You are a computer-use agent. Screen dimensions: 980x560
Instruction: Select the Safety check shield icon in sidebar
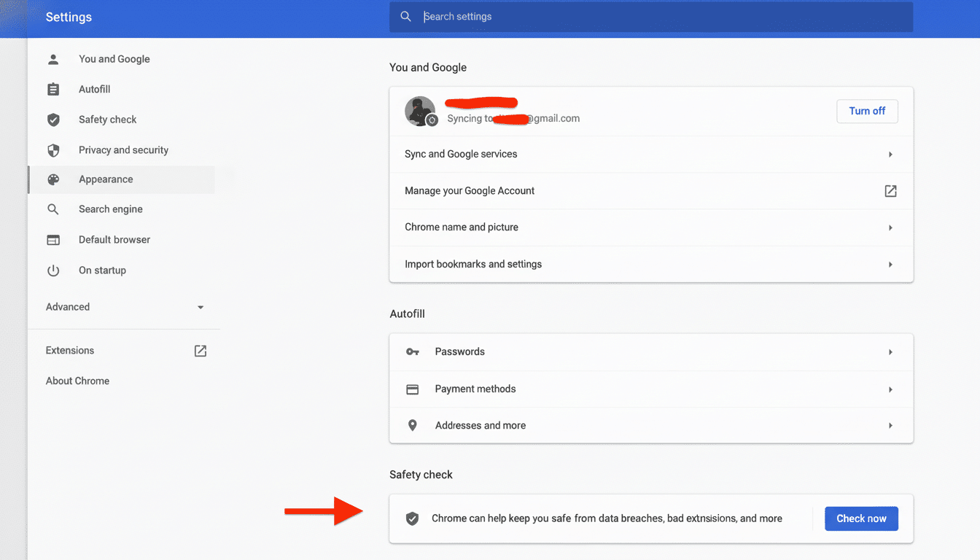click(53, 119)
